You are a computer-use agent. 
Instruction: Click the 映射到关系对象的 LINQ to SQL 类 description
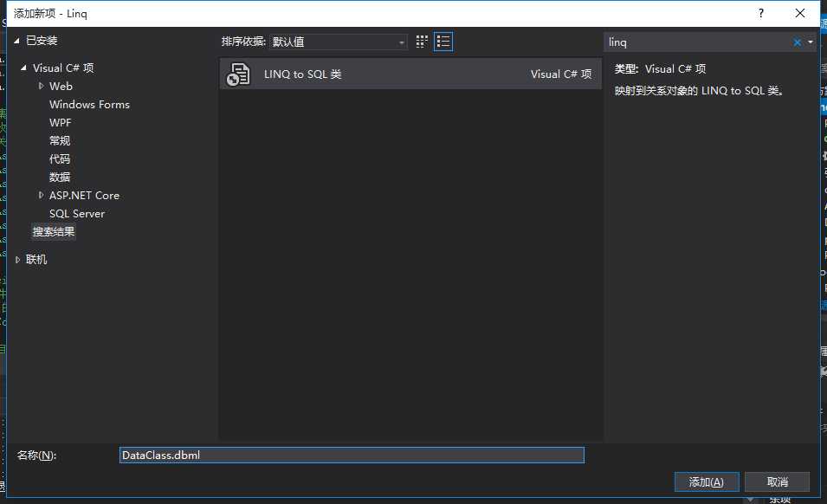pos(699,91)
